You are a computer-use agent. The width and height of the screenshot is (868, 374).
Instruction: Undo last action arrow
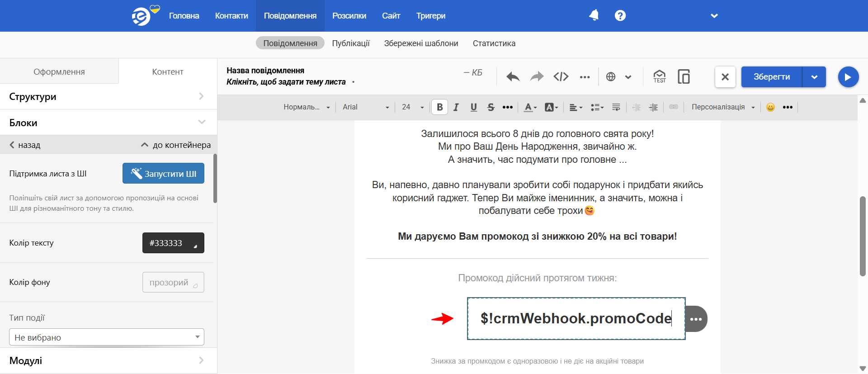[x=513, y=77]
